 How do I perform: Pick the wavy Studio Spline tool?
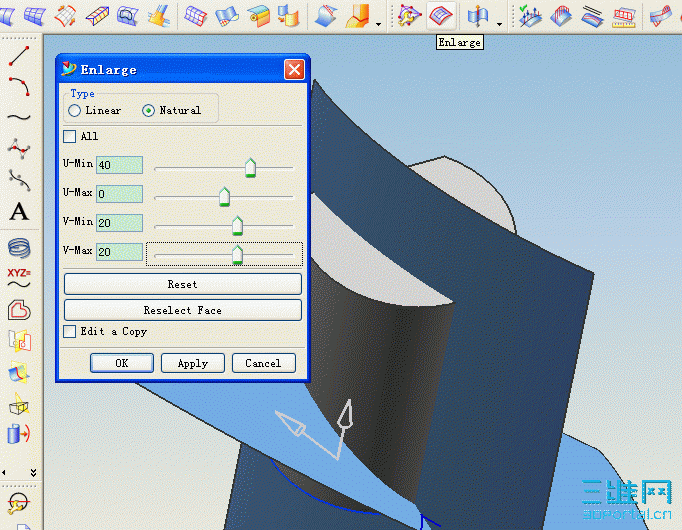coord(19,117)
